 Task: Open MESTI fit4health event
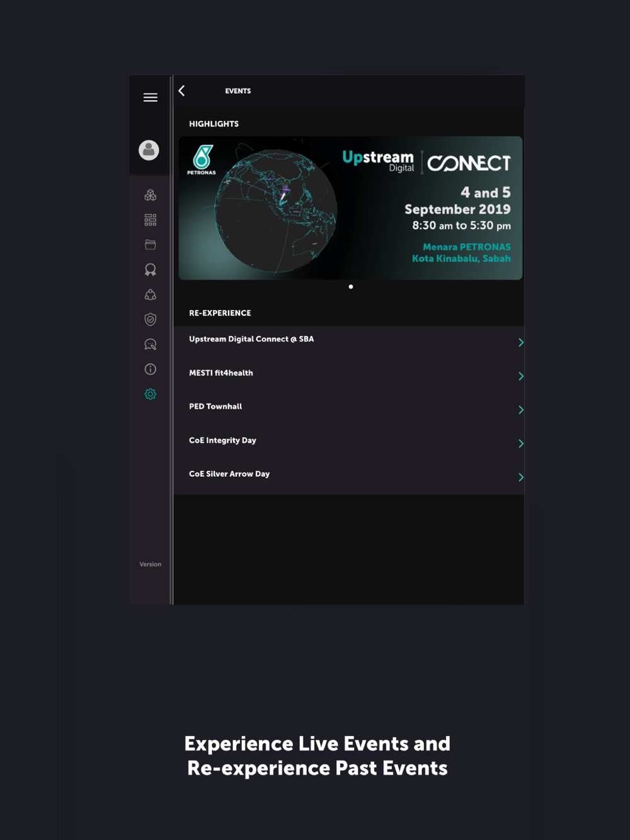349,376
